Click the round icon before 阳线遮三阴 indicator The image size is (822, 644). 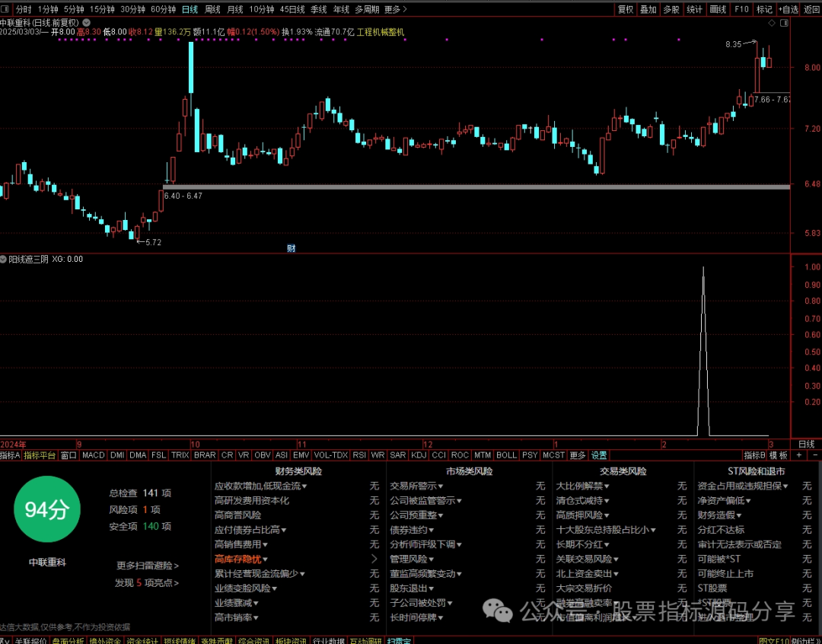pyautogui.click(x=3, y=259)
